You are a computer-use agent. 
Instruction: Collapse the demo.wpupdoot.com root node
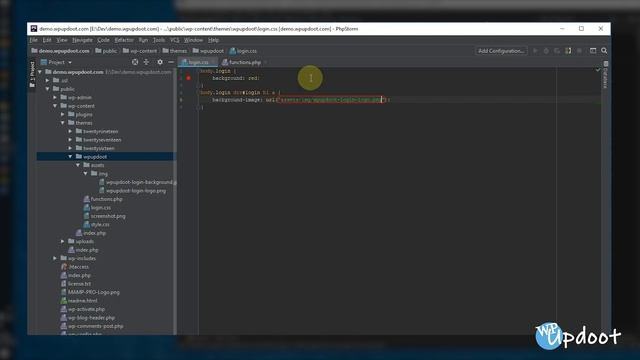pyautogui.click(x=40, y=72)
